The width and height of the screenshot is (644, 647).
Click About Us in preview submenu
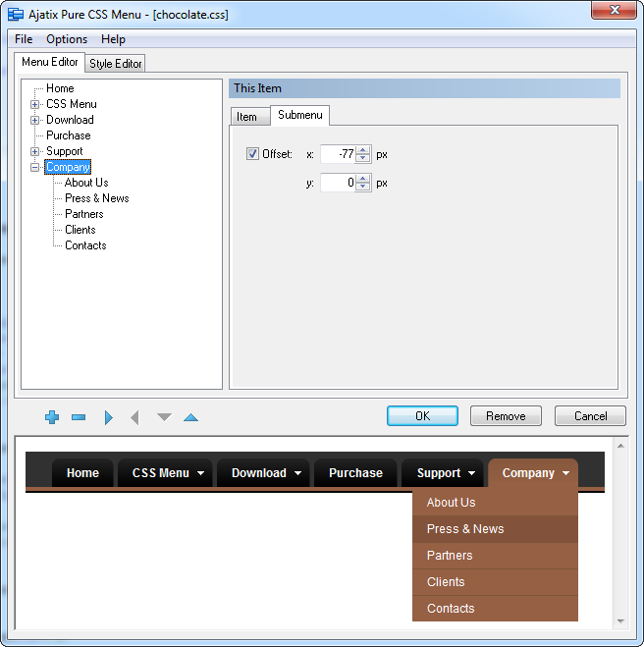tap(495, 503)
